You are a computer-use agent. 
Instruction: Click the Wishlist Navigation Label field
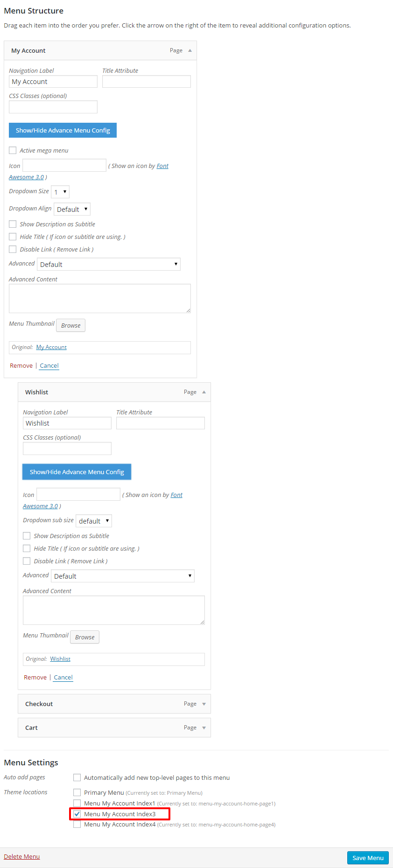click(67, 423)
